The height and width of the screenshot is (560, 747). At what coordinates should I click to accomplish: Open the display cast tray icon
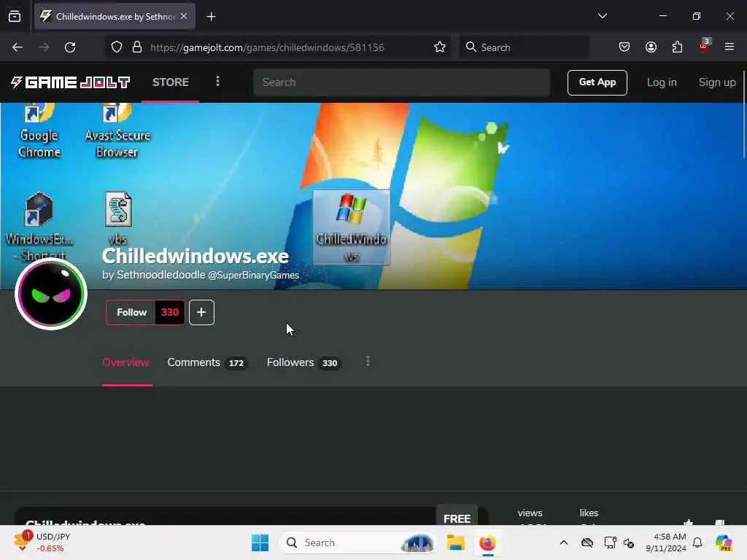click(609, 542)
